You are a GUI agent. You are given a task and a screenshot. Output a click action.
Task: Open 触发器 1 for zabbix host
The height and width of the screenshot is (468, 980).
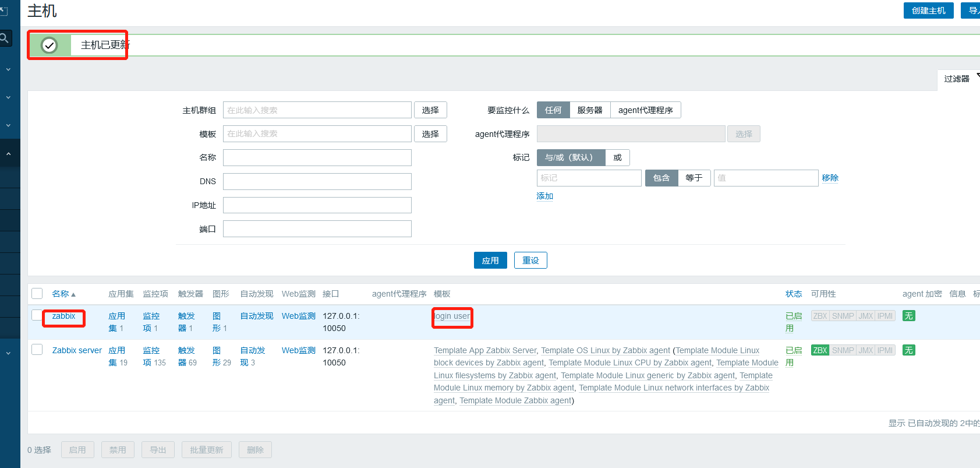click(x=186, y=322)
